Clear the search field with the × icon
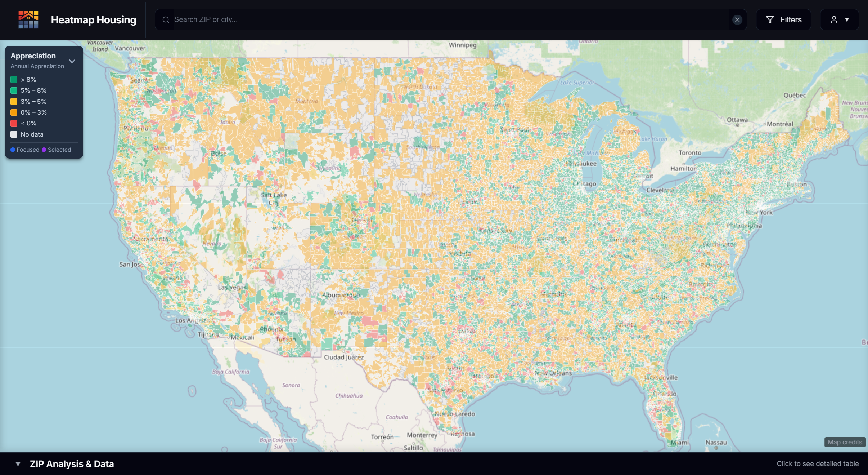 (x=737, y=19)
